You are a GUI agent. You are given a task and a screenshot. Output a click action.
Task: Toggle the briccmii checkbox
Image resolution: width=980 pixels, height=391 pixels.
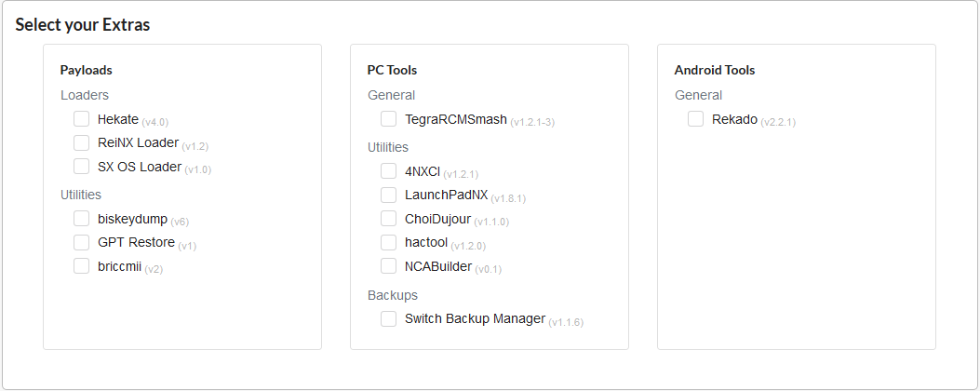[81, 266]
